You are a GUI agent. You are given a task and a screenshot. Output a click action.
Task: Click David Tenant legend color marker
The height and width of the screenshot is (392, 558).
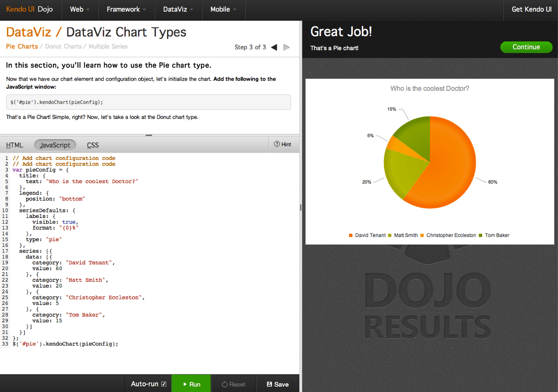click(x=351, y=236)
